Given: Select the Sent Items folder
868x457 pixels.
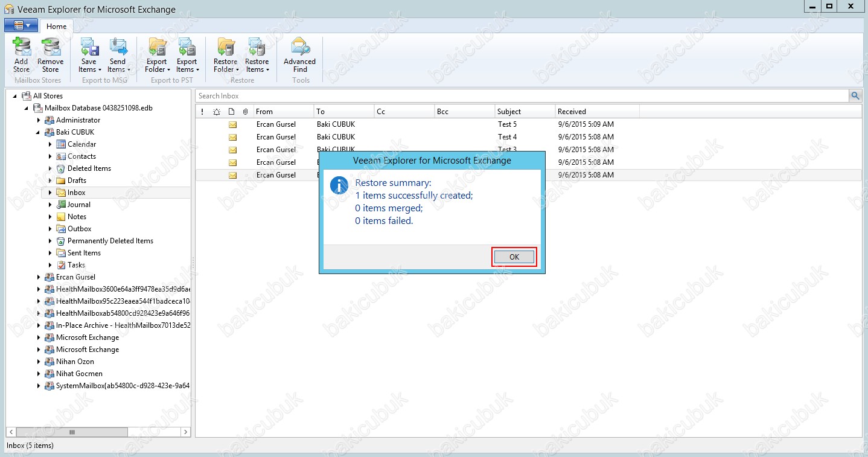Looking at the screenshot, I should point(84,253).
